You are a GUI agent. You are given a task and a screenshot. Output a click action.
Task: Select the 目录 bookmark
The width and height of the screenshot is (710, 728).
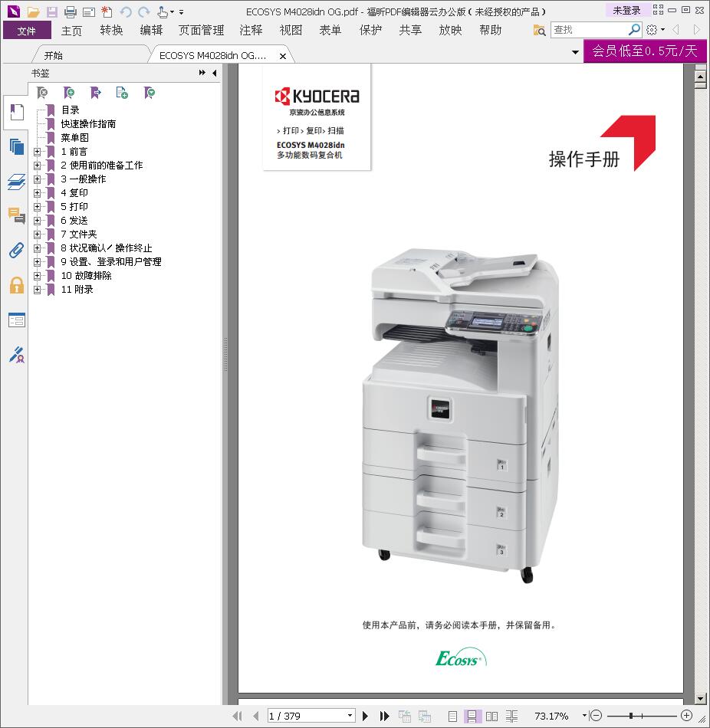tap(71, 110)
